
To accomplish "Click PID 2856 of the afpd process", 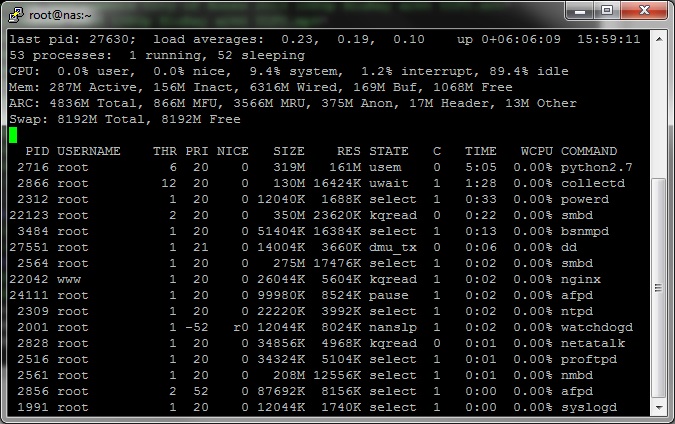I will point(33,391).
